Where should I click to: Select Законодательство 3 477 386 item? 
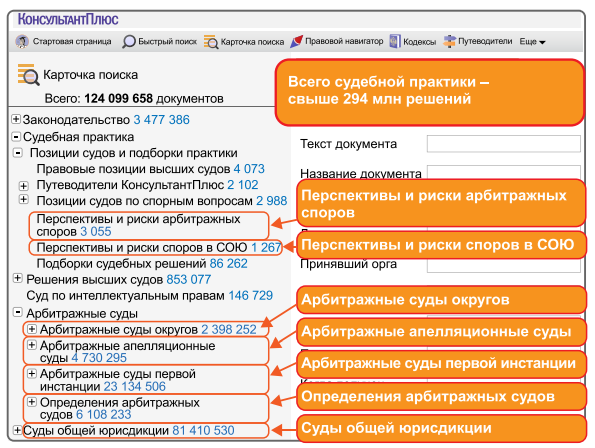[106, 120]
